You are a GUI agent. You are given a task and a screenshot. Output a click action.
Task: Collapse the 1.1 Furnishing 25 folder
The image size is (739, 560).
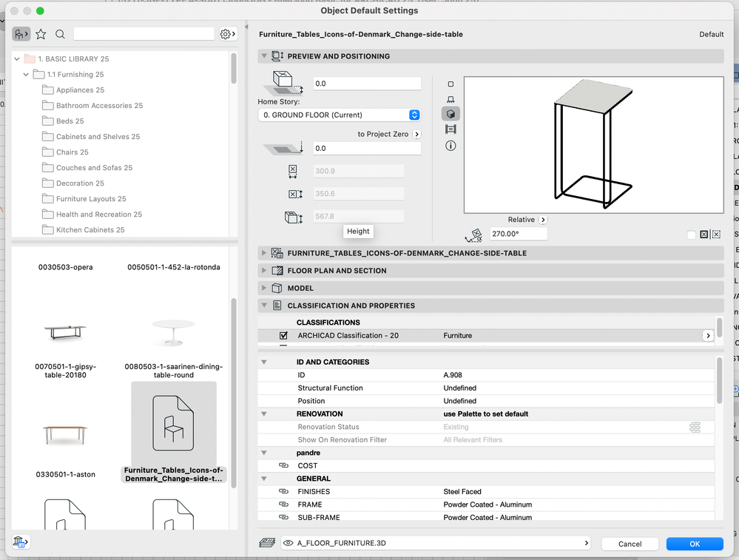[27, 75]
